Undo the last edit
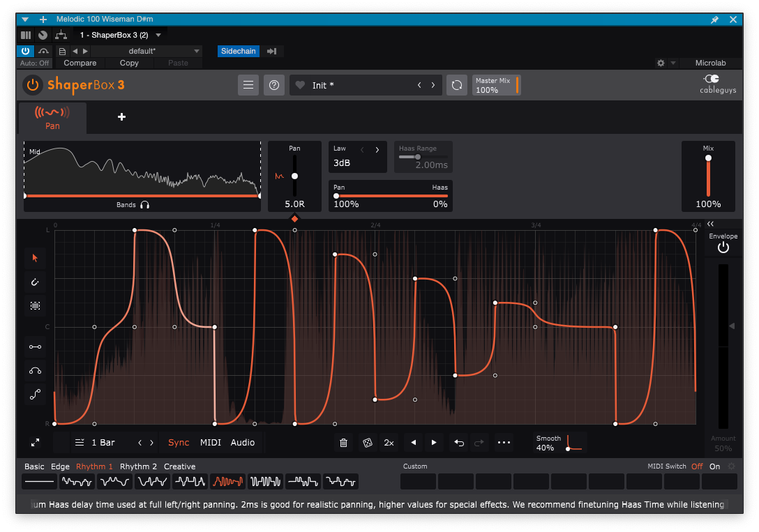759x532 pixels. 459,443
